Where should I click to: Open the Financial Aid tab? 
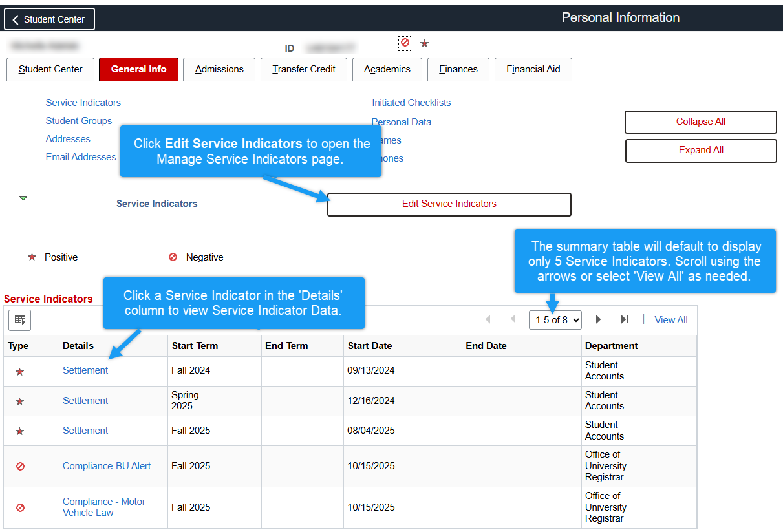tap(533, 69)
